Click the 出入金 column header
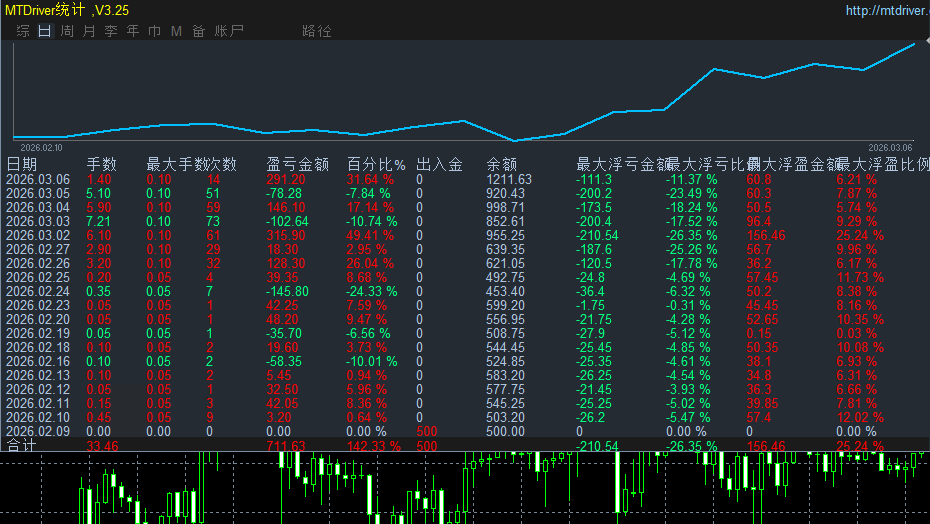Screen dimensions: 930x524 (x=439, y=164)
